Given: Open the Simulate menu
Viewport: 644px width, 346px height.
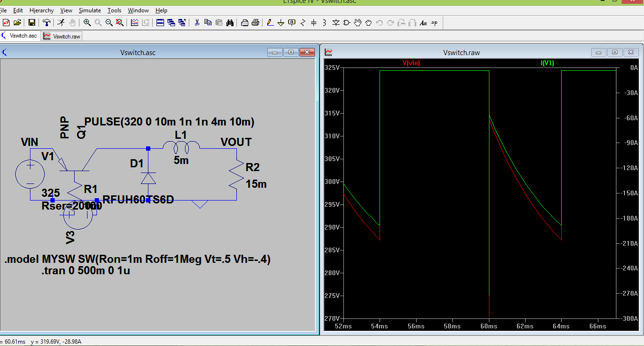Looking at the screenshot, I should pos(90,10).
